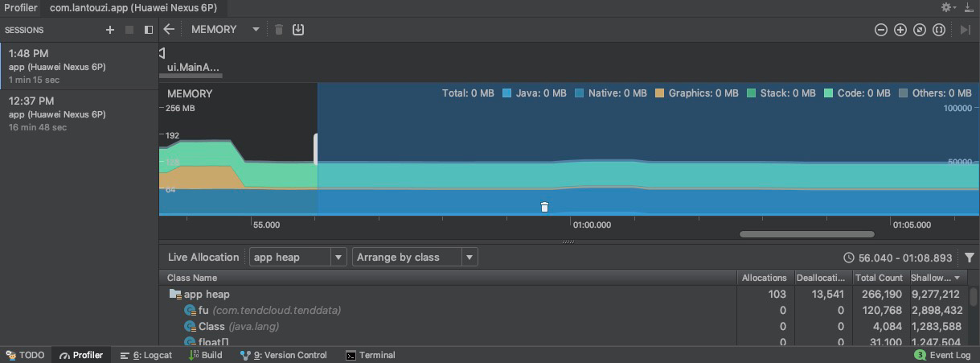Click the fu class icon
Viewport: 980px width, 363px height.
coord(191,310)
